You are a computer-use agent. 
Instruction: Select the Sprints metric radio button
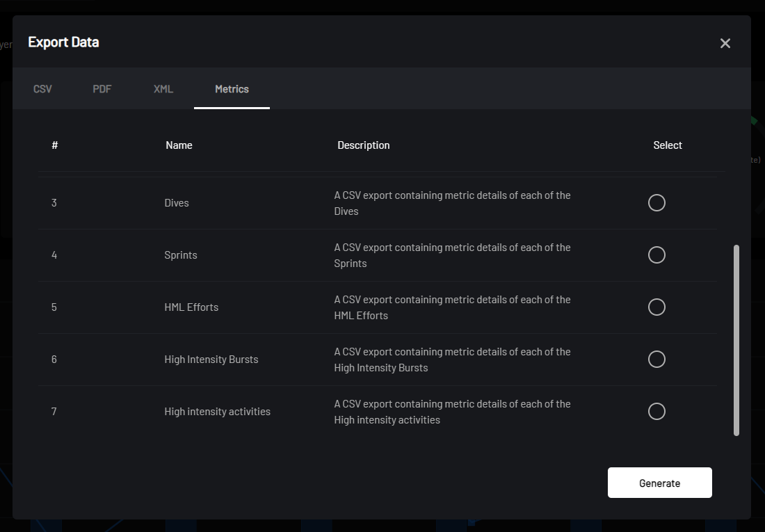pyautogui.click(x=657, y=255)
